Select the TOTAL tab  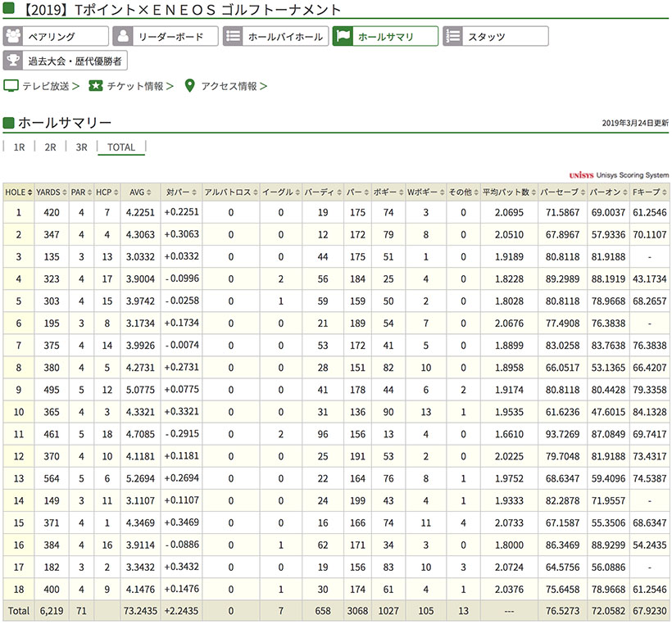[121, 147]
